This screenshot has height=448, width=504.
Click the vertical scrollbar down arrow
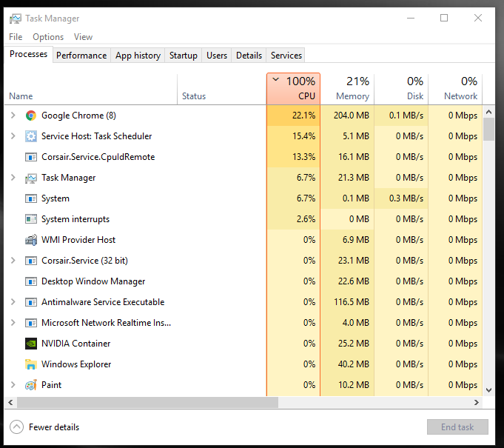tap(489, 390)
